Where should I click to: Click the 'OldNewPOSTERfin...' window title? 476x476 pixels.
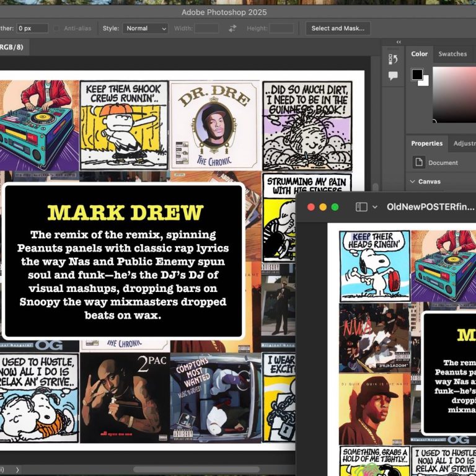point(430,207)
